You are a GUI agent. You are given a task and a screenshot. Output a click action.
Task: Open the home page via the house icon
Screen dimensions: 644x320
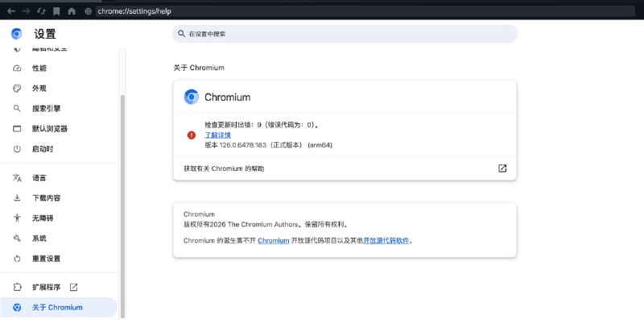(x=72, y=11)
